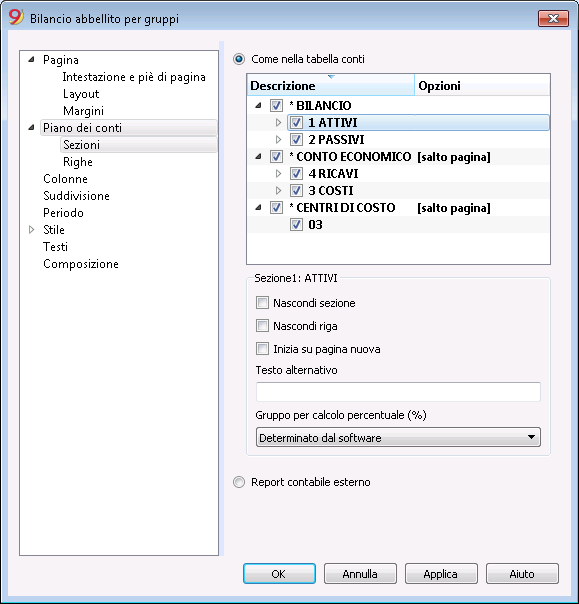Image resolution: width=579 pixels, height=604 pixels.
Task: Uncheck the 2 PASSIVI section checkbox
Action: tap(296, 139)
